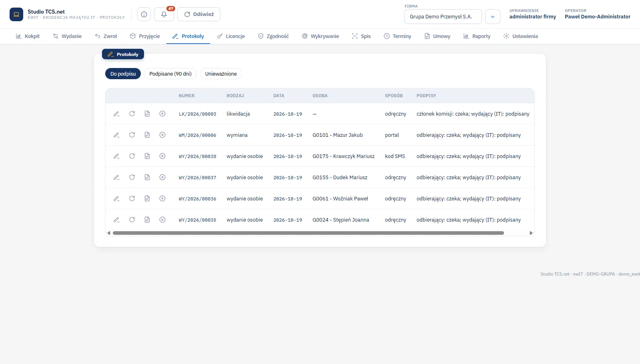Click the Studio TCS.net laptop logo
Viewport: 640px width, 364px height.
16,14
